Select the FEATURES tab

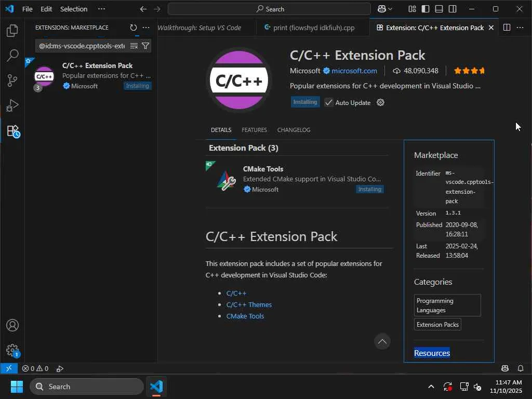coord(254,130)
